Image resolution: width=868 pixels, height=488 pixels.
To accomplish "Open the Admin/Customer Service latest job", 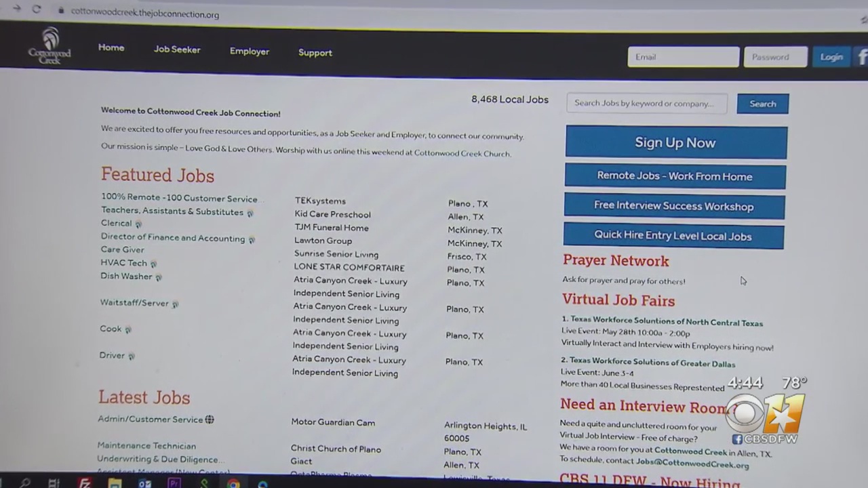I will [151, 420].
